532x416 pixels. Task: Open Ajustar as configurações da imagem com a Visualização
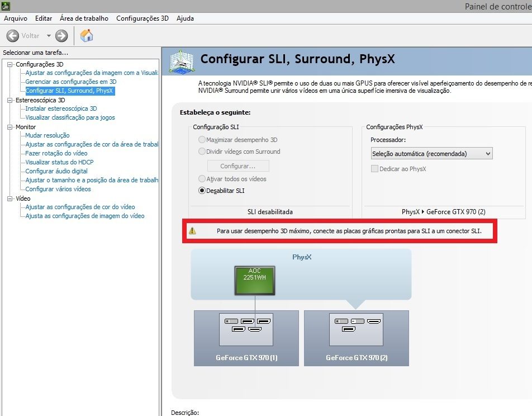coord(92,73)
